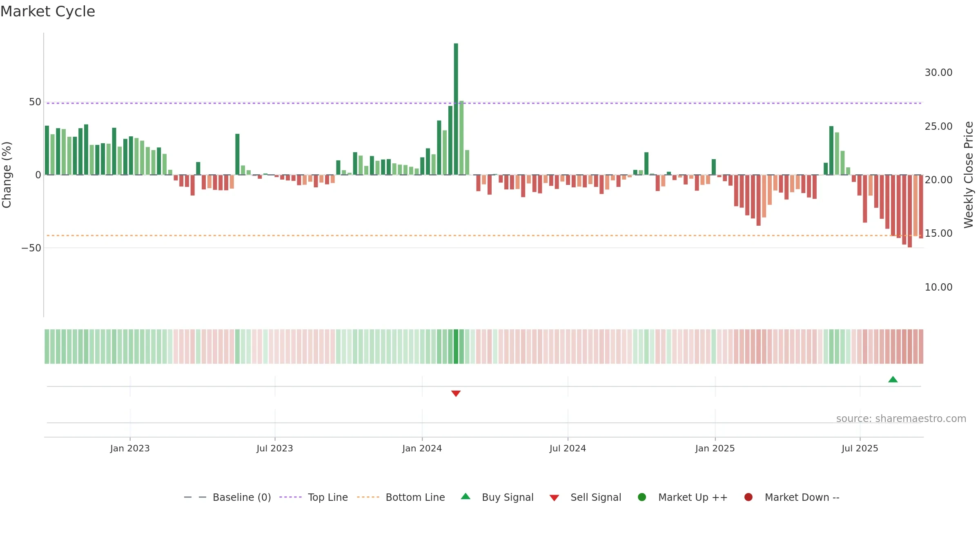Click the 15.00 price axis label
The image size is (980, 551).
pyautogui.click(x=938, y=233)
